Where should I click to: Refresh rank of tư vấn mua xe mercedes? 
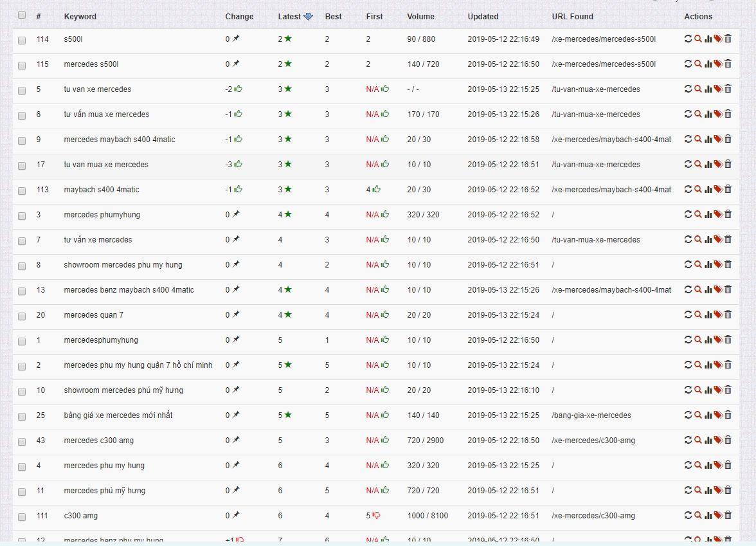[x=688, y=114]
